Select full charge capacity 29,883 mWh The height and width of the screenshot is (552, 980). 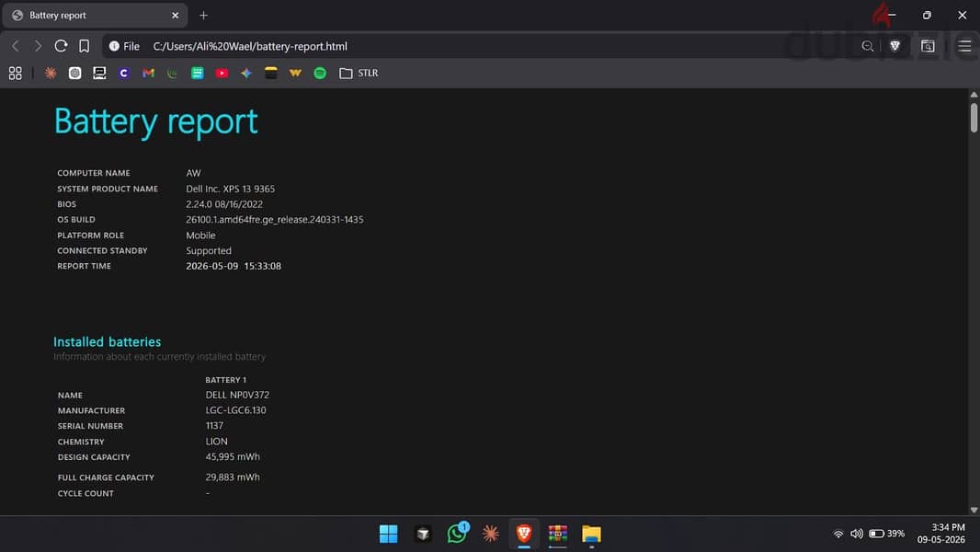[x=233, y=477]
